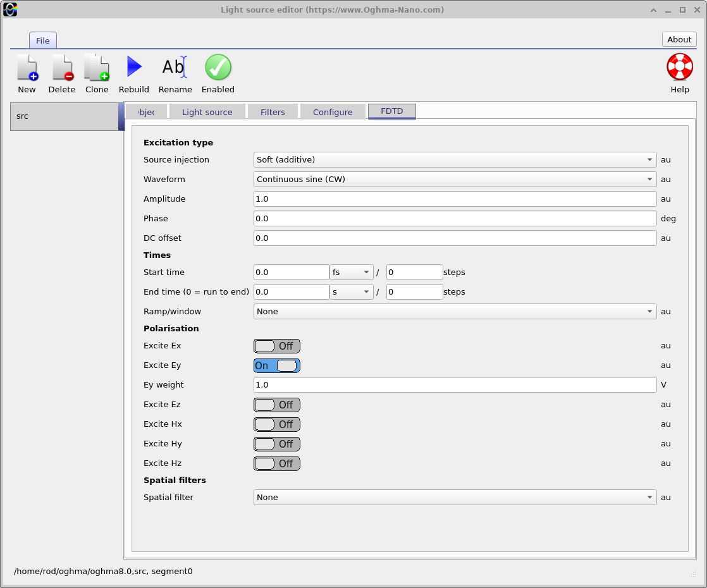Switch to the Light source tab
The height and width of the screenshot is (588, 707).
pos(207,112)
